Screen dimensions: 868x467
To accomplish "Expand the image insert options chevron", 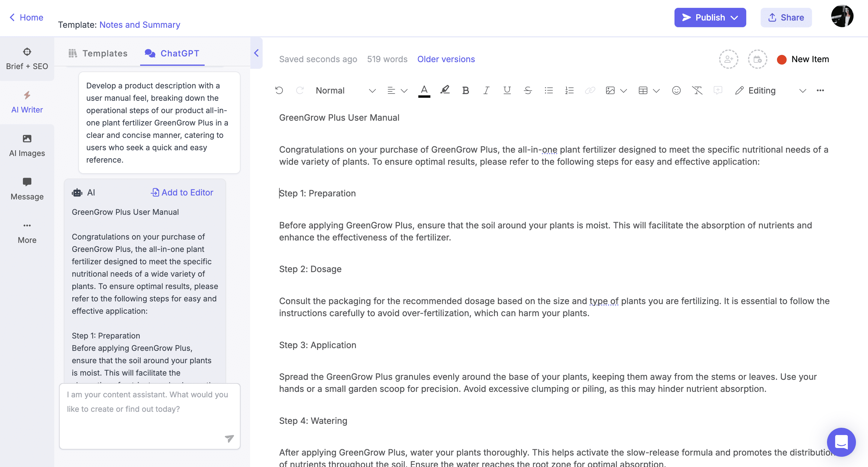I will click(x=623, y=91).
